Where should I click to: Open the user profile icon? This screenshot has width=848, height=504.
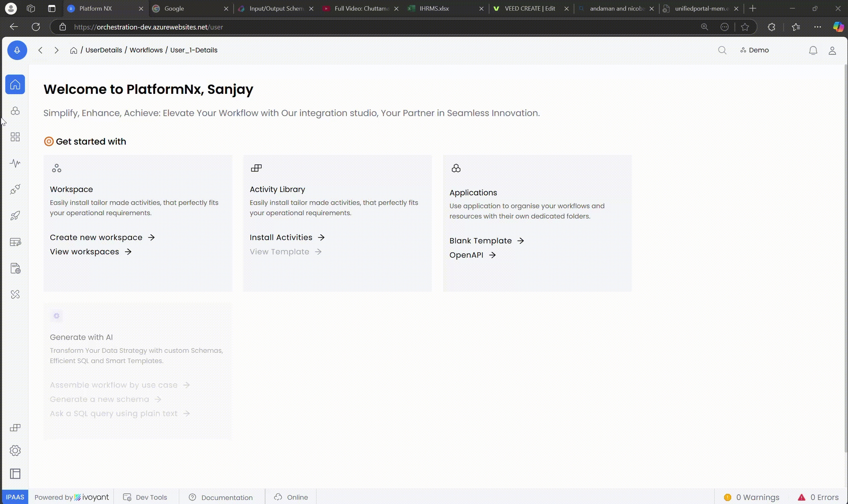point(832,50)
